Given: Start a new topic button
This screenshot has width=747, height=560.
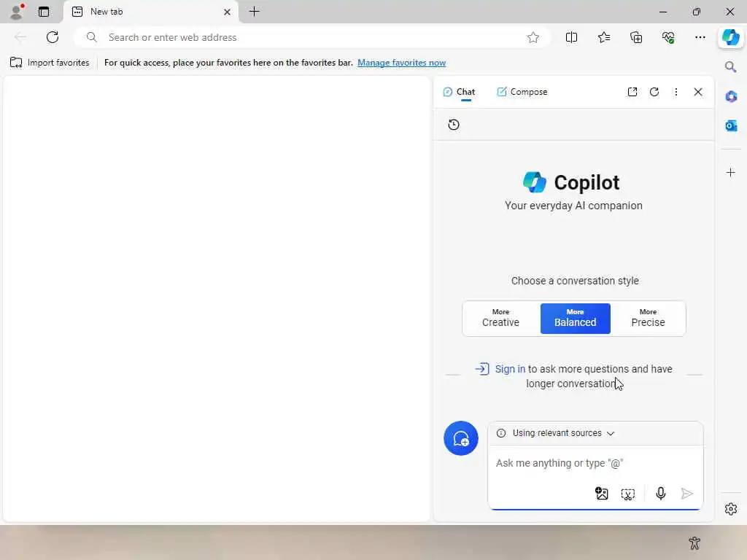Looking at the screenshot, I should 461,438.
